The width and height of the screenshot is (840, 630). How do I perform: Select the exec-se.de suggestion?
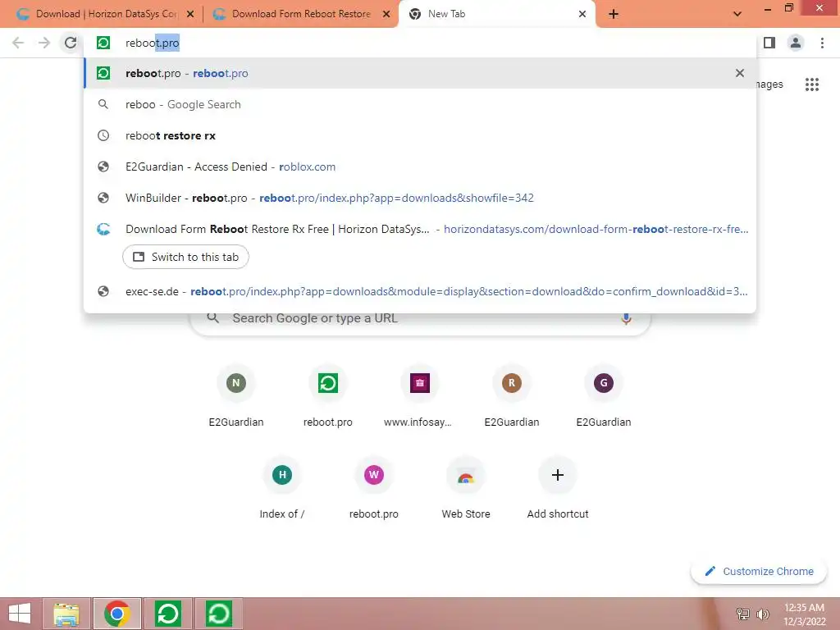point(420,291)
